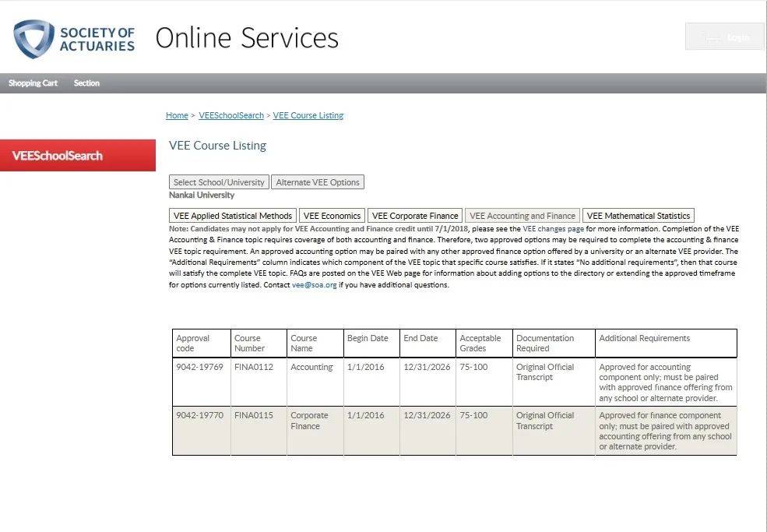Open the VEE Mathematical Statistics tab

639,216
